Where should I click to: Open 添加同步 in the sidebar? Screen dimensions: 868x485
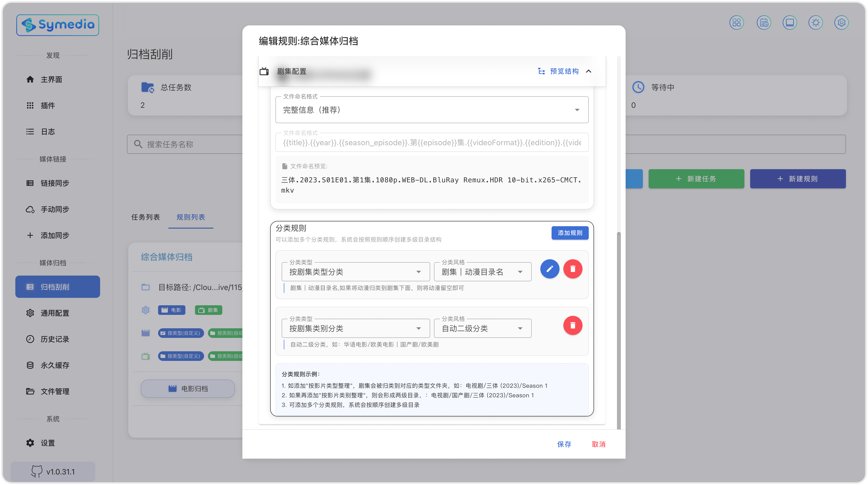[58, 235]
